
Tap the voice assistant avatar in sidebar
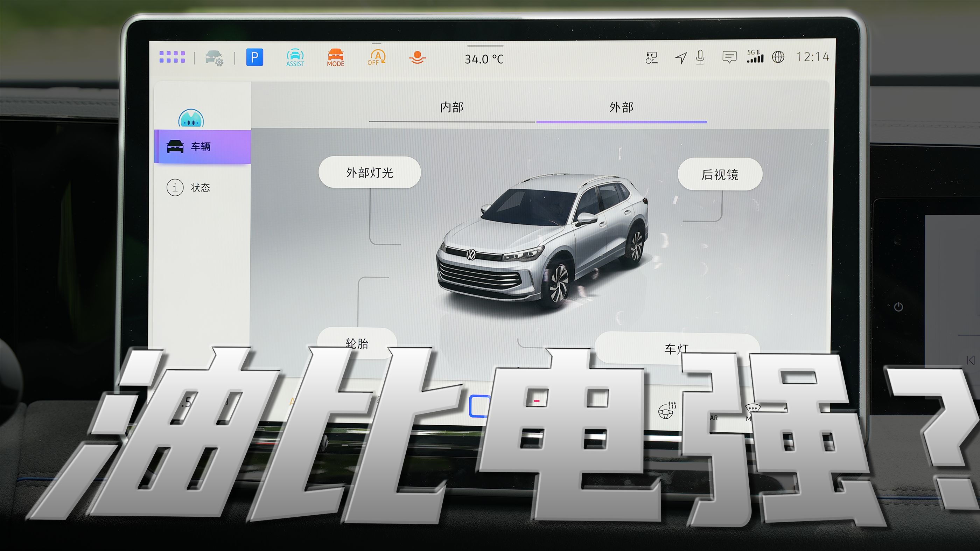pyautogui.click(x=191, y=118)
